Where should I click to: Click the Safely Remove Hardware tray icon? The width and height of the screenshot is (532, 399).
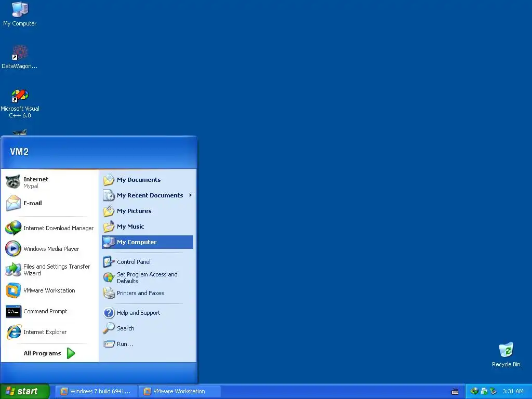pos(494,391)
